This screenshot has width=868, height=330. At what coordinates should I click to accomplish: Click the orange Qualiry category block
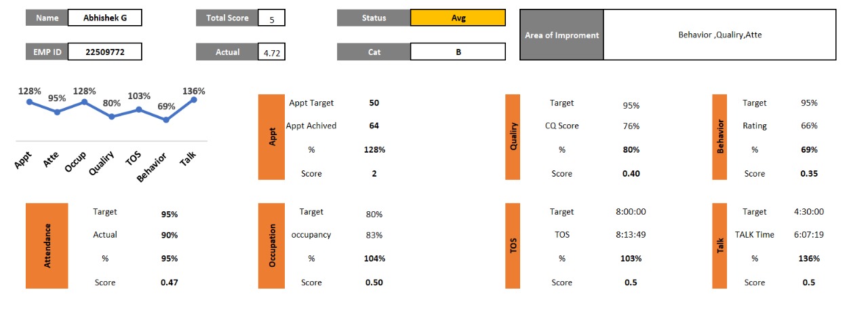point(513,137)
